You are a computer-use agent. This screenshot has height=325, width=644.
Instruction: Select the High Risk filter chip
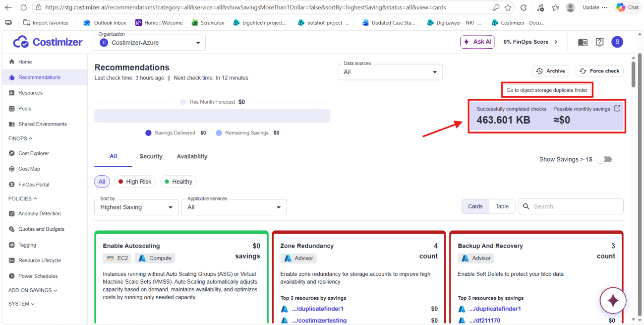135,182
